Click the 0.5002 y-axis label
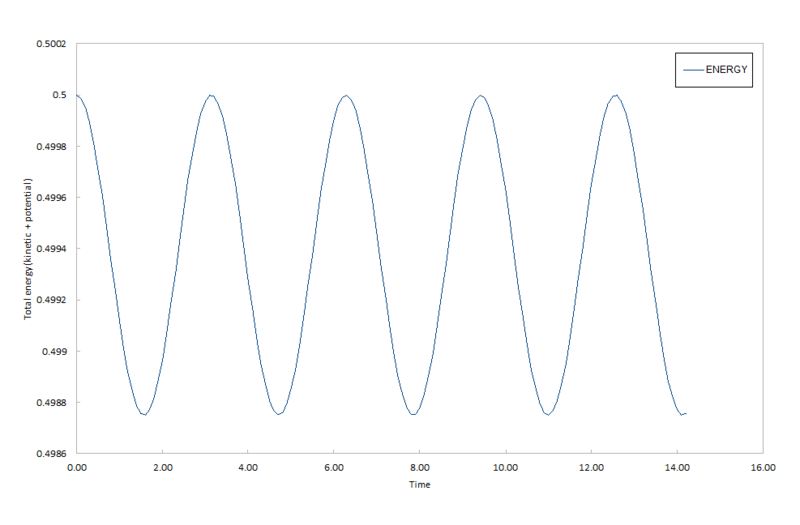The width and height of the screenshot is (800, 525). coord(51,44)
